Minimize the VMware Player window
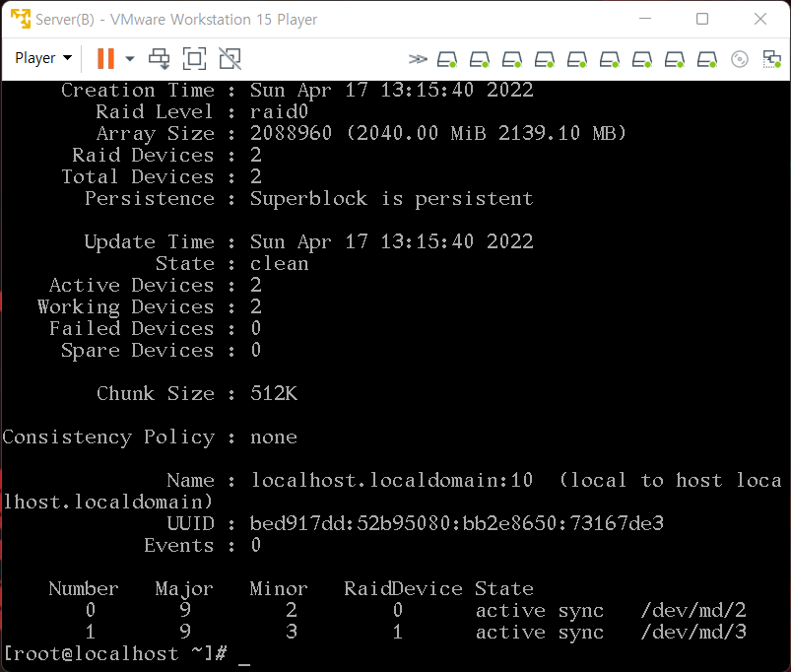This screenshot has width=791, height=672. point(645,19)
